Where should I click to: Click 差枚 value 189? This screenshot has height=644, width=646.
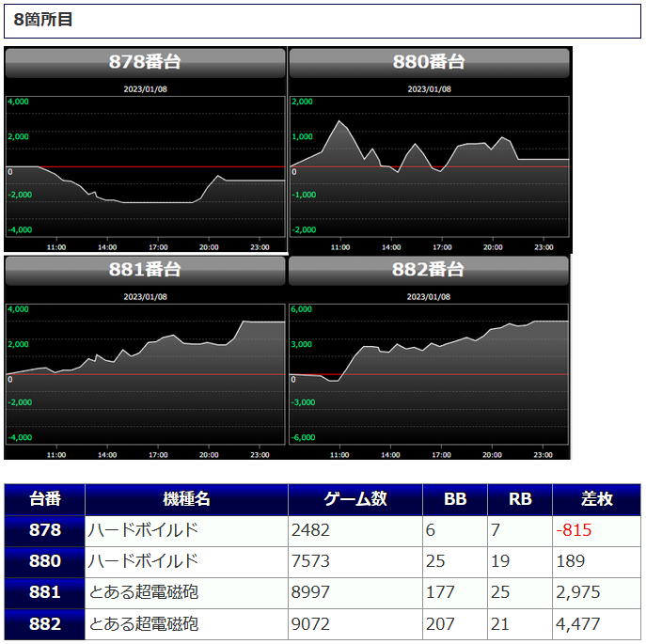point(570,561)
